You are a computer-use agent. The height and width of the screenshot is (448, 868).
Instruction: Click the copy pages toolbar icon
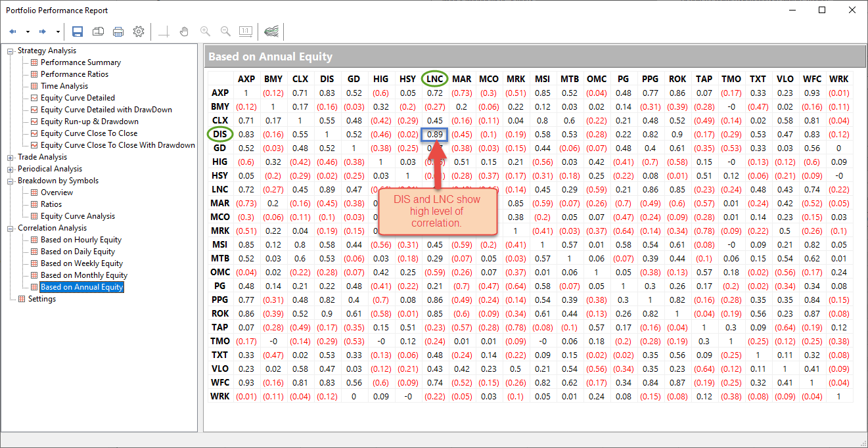click(x=98, y=32)
